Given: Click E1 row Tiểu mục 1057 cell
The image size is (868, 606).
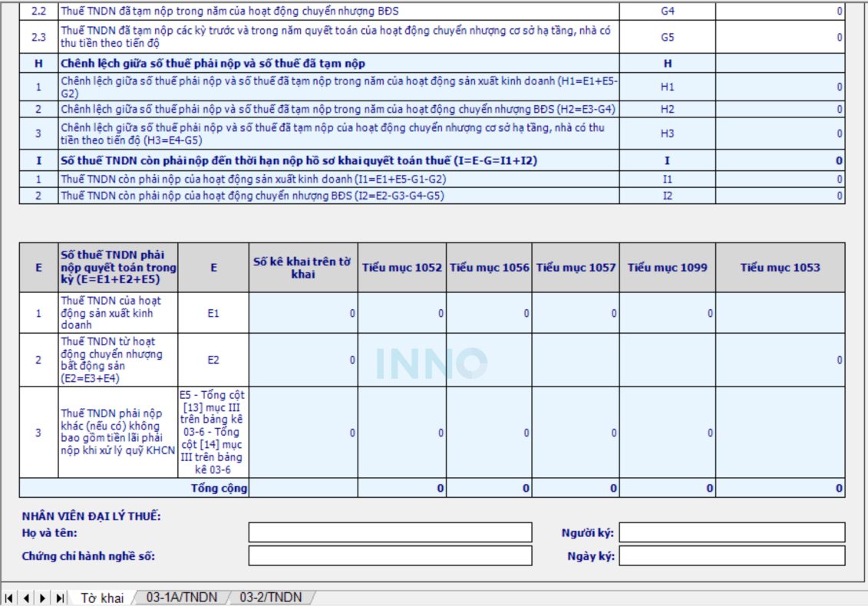Looking at the screenshot, I should click(x=576, y=313).
